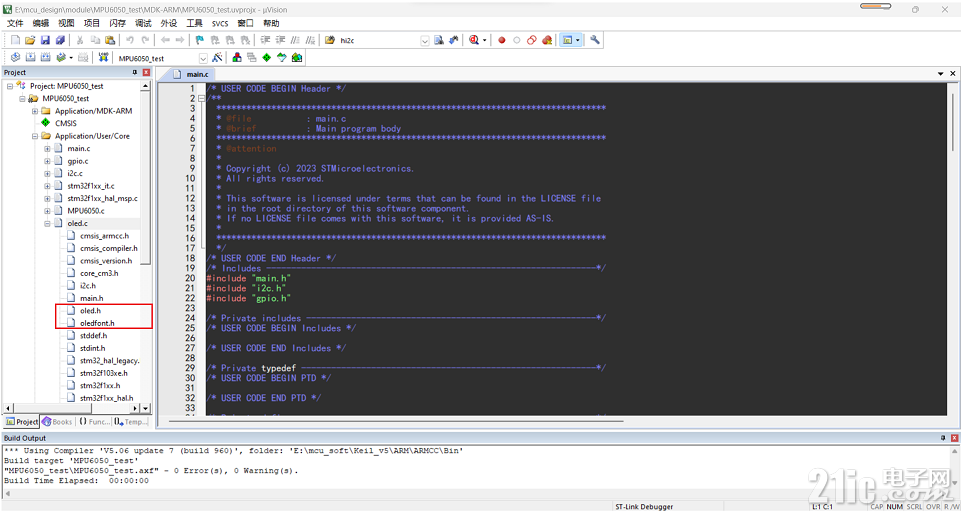Viewport: 962px width, 511px height.
Task: Insert a bookmark with the flag icon
Action: click(x=200, y=40)
